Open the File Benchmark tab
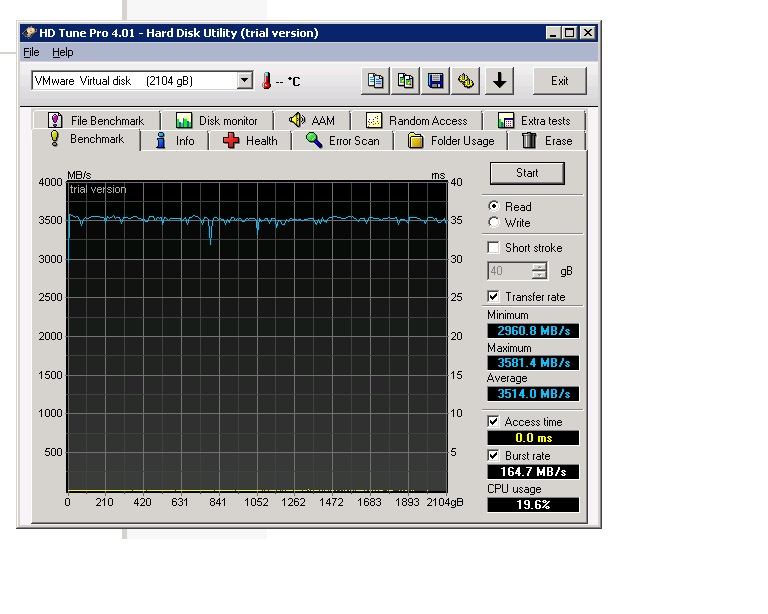Screen dimensions: 768x614 pos(96,120)
